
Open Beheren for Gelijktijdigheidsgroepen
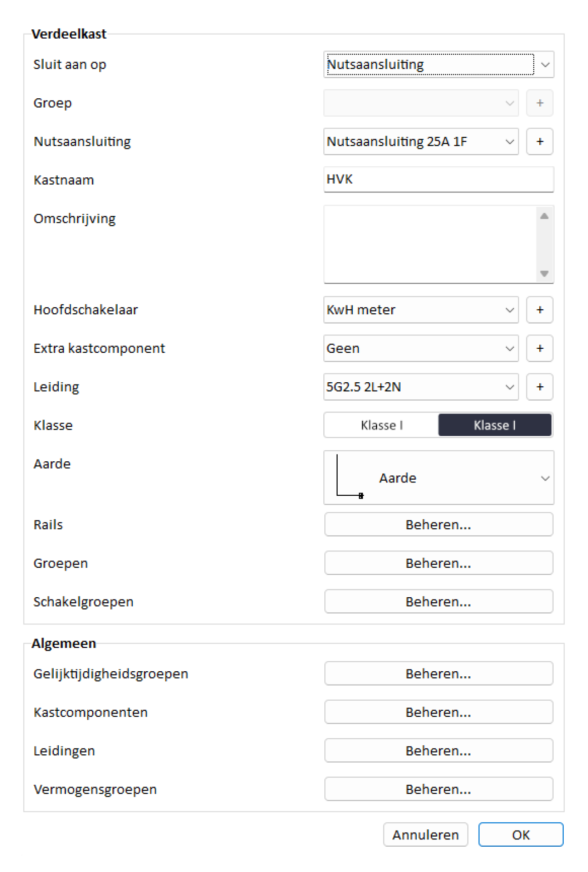[x=439, y=674]
